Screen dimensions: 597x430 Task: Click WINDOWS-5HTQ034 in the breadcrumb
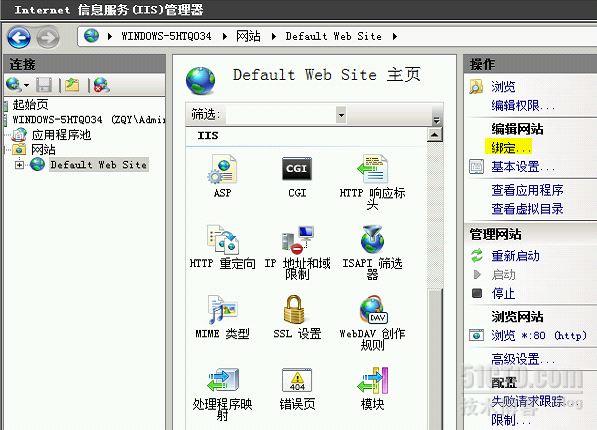[x=166, y=36]
